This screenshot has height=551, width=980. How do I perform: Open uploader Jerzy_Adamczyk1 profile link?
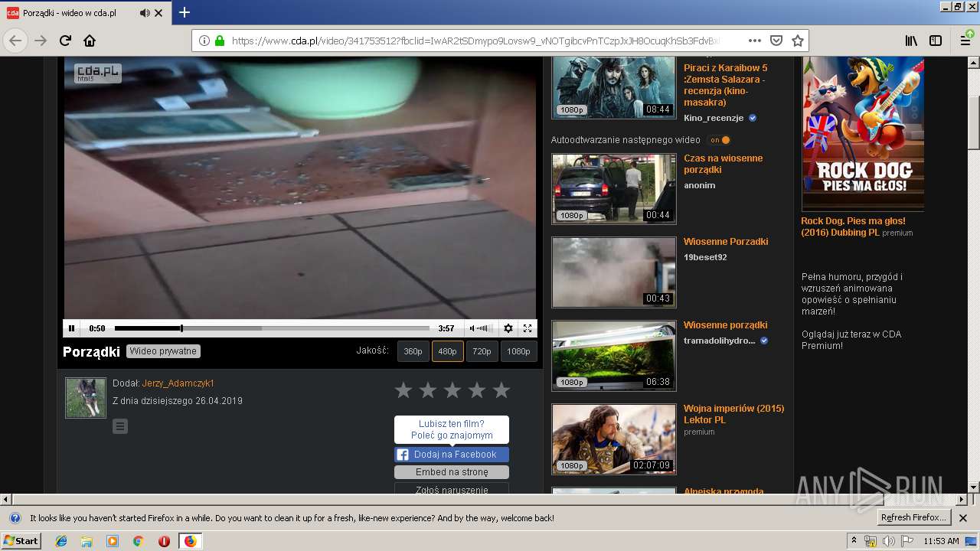coord(178,383)
